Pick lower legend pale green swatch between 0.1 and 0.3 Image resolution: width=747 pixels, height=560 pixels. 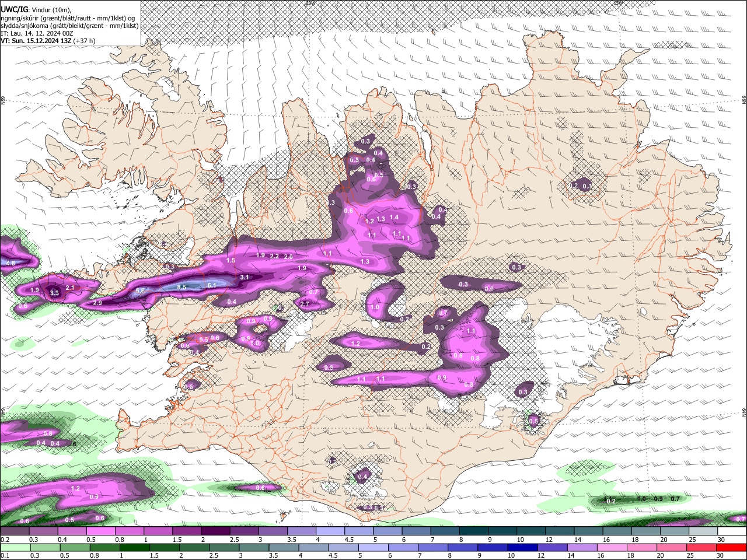(15, 547)
